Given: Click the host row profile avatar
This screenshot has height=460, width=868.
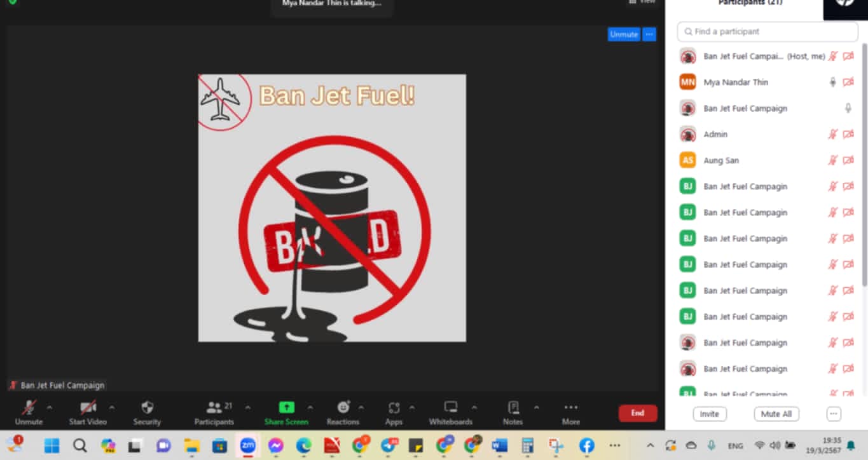Looking at the screenshot, I should pyautogui.click(x=687, y=56).
